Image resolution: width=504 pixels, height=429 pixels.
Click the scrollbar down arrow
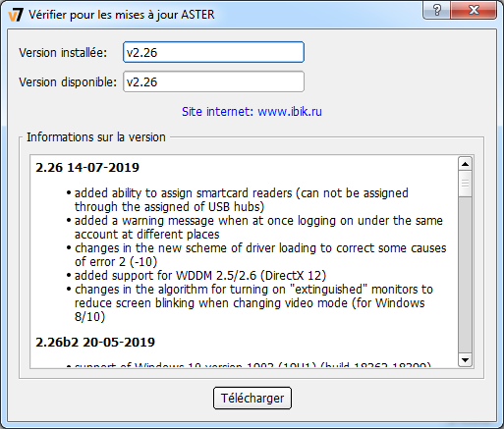[x=465, y=360]
